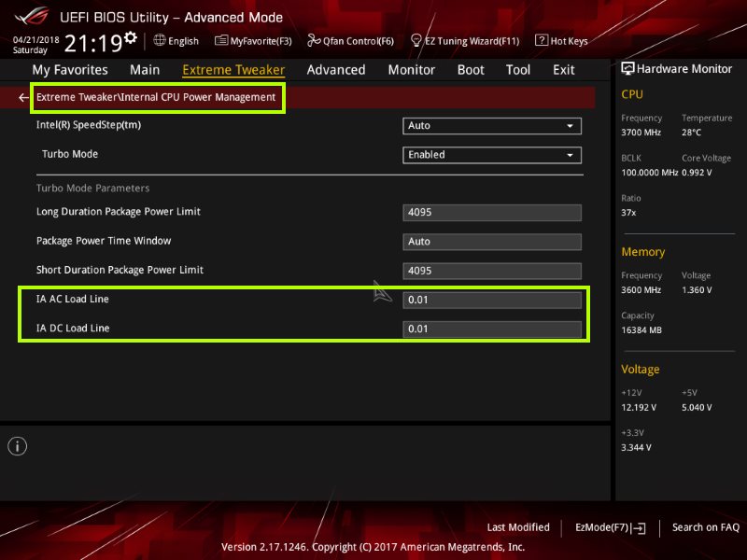Click the 28°C temperature value
This screenshot has width=747, height=560.
[691, 133]
